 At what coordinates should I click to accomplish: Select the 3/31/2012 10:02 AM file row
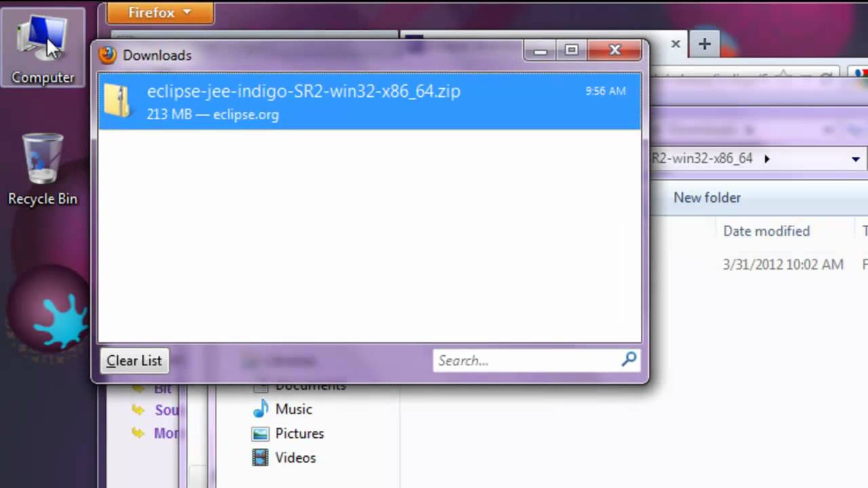click(x=783, y=265)
